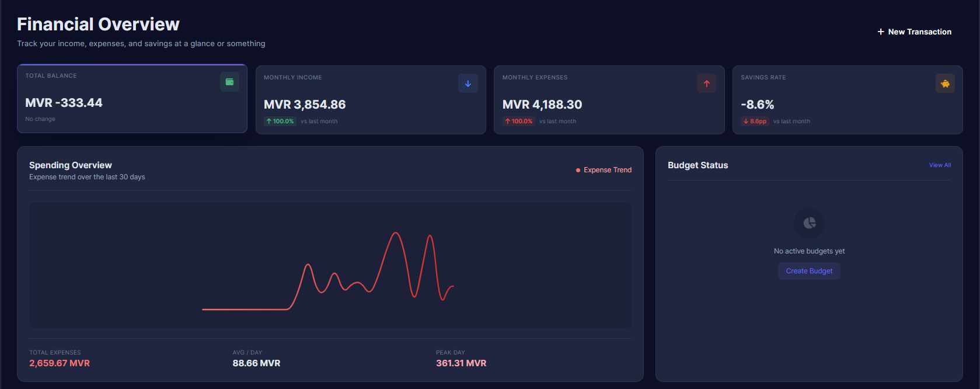Click the plus icon beside New Transaction
980x389 pixels.
pos(881,32)
